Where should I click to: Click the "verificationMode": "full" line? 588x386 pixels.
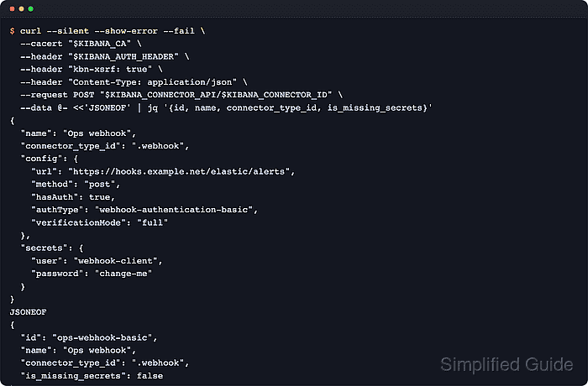click(100, 222)
